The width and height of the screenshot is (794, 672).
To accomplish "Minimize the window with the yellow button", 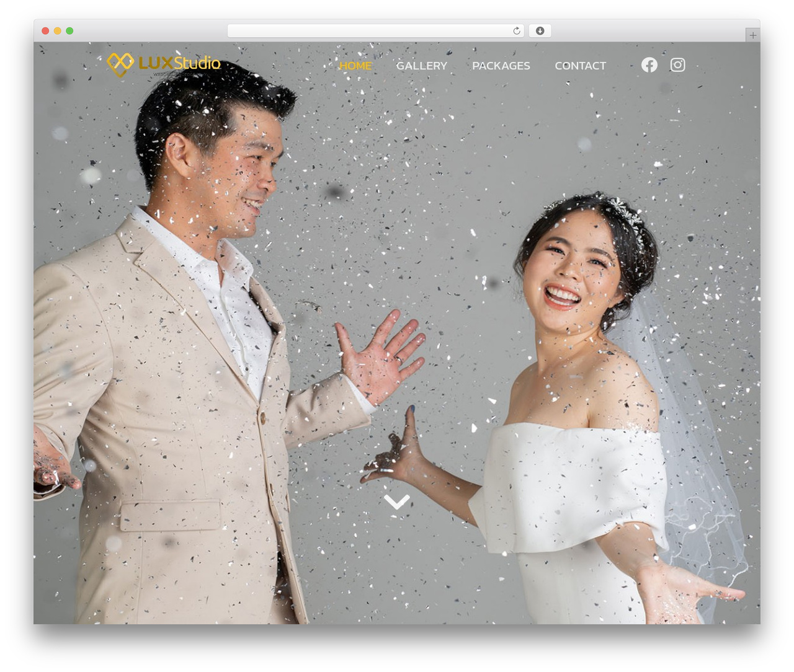I will [58, 31].
